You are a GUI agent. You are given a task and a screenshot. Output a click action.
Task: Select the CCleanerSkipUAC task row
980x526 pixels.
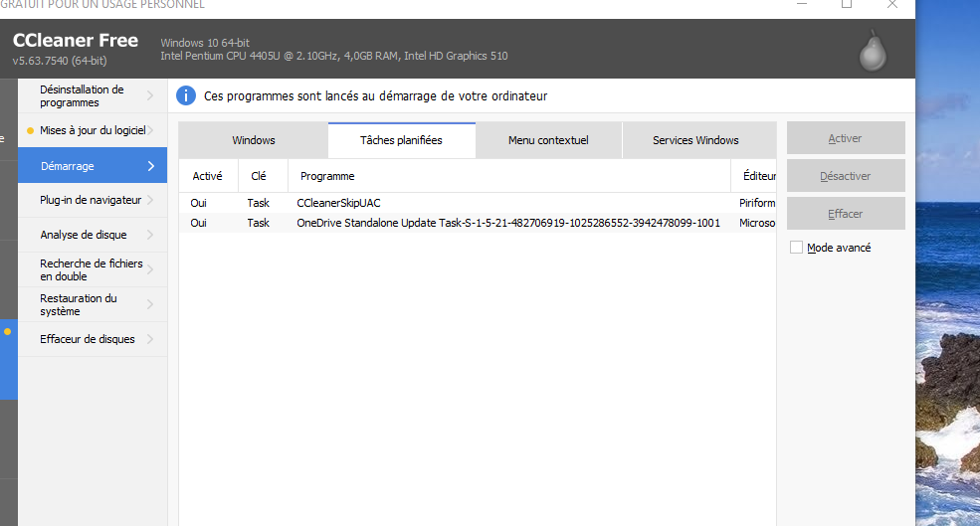(478, 203)
